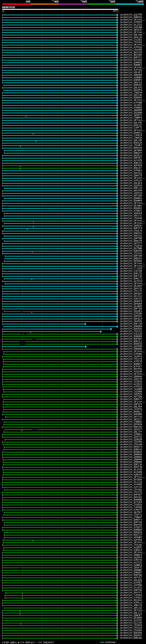This screenshot has height=644, width=146.
Task: Select label UniRef100_A9U529
Action: (131, 394)
